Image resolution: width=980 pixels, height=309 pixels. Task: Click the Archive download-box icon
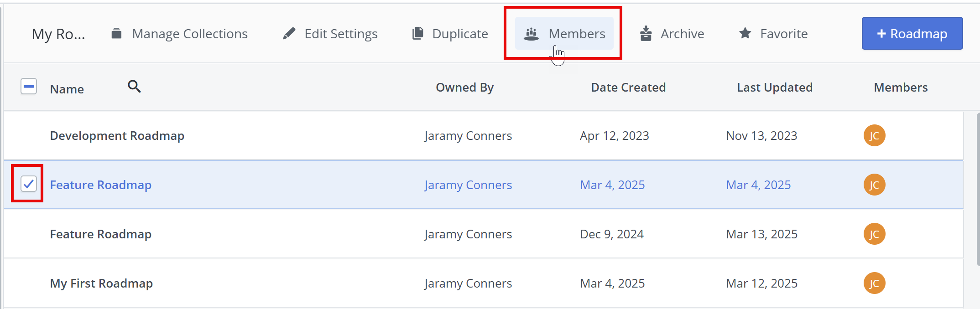click(x=646, y=33)
